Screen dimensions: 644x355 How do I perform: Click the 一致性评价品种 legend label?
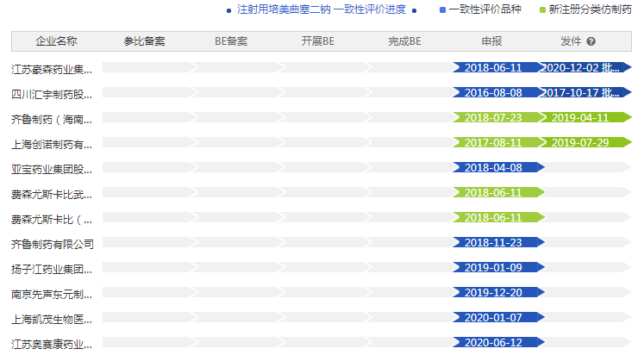[x=485, y=9]
